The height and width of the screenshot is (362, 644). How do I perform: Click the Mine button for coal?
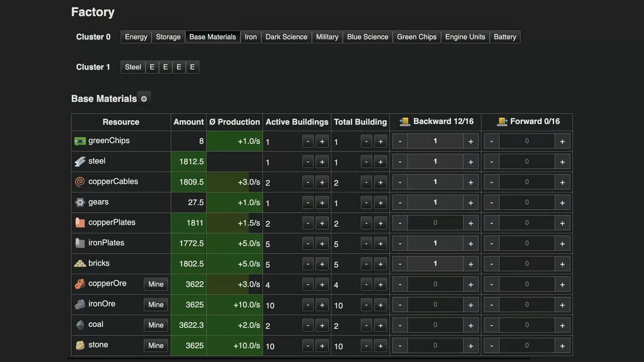coord(156,325)
